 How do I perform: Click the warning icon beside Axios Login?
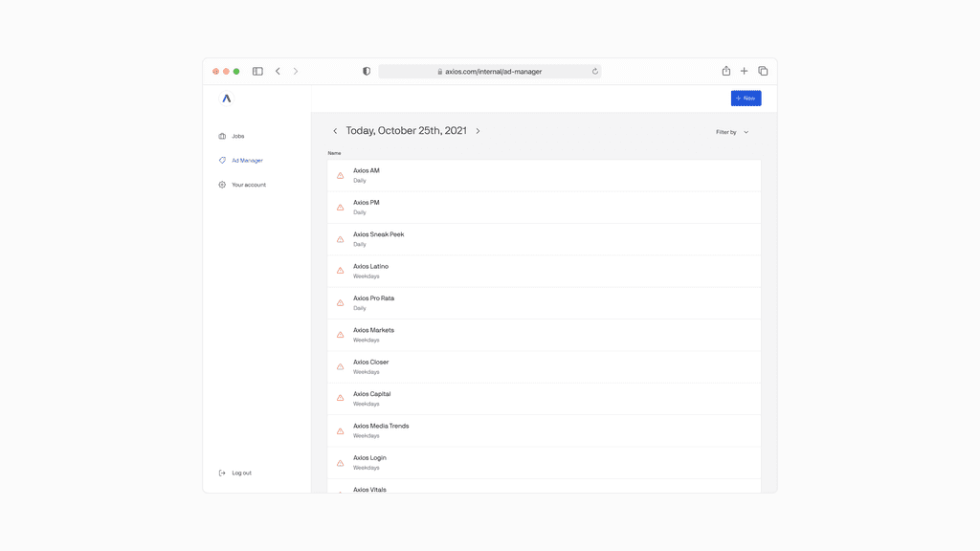tap(340, 463)
